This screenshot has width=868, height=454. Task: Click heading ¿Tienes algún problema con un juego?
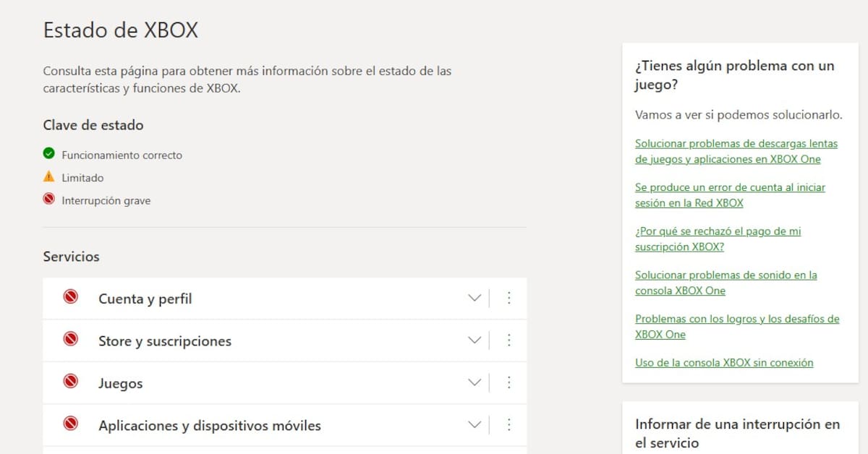click(x=735, y=75)
